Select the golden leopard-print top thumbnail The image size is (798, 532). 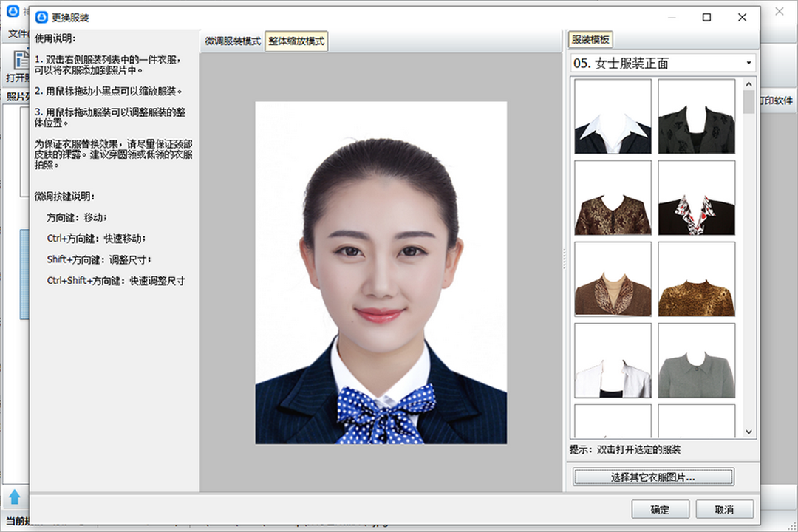[696, 279]
